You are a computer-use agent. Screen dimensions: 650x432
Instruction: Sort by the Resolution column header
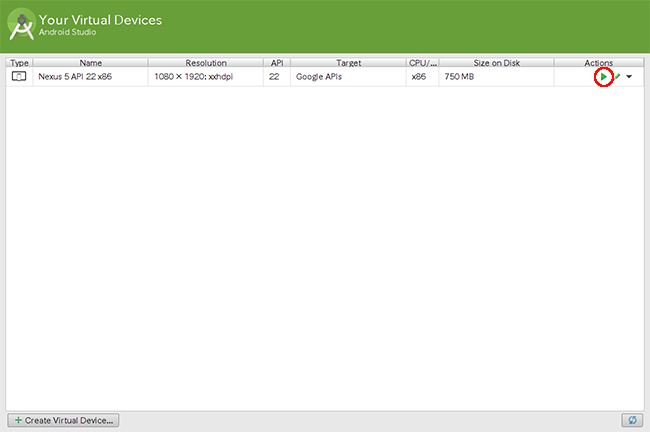click(x=206, y=63)
